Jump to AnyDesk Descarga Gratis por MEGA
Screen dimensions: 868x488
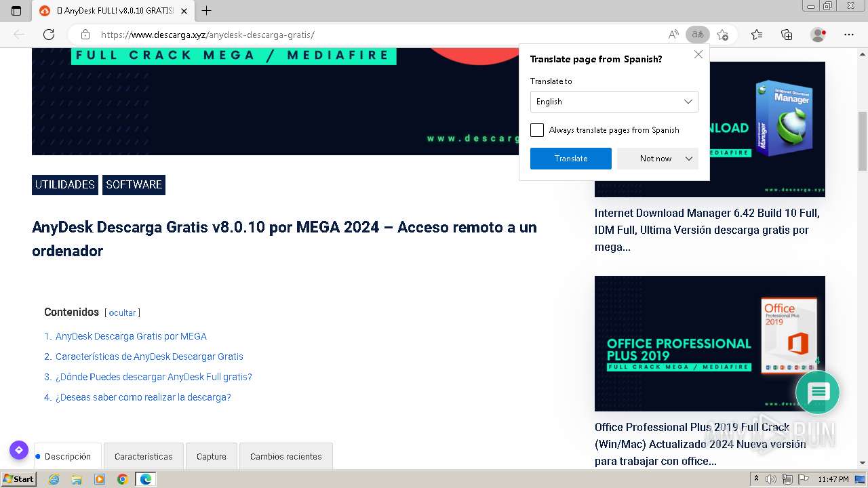tap(131, 336)
